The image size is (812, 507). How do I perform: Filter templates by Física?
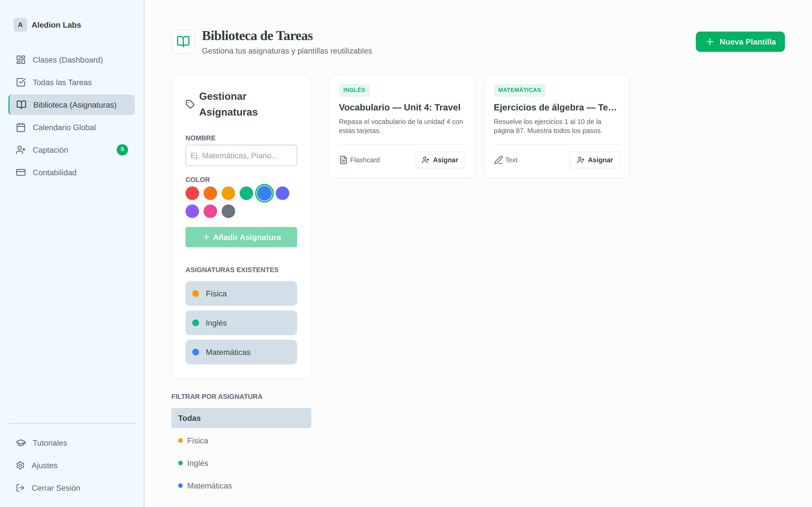[x=197, y=441]
